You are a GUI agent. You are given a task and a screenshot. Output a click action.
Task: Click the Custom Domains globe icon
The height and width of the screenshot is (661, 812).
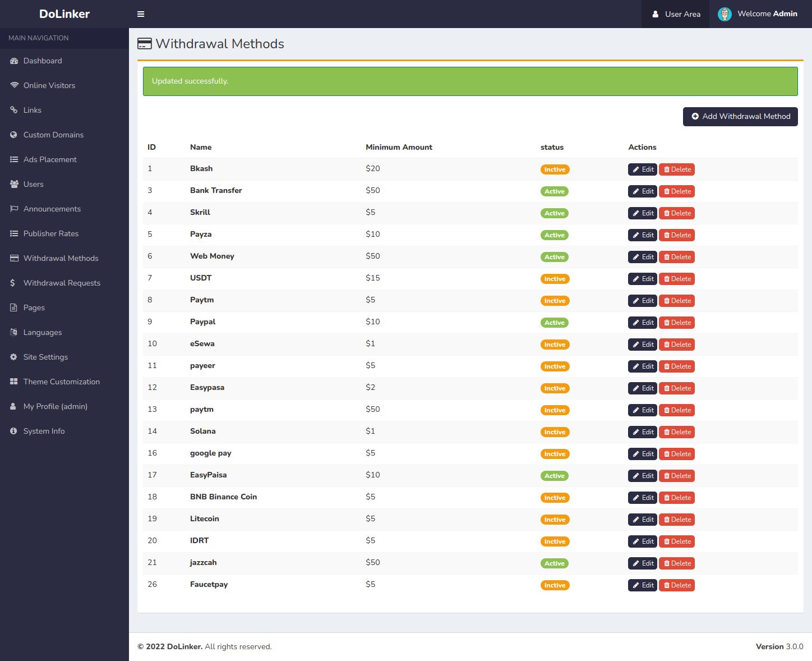click(14, 135)
